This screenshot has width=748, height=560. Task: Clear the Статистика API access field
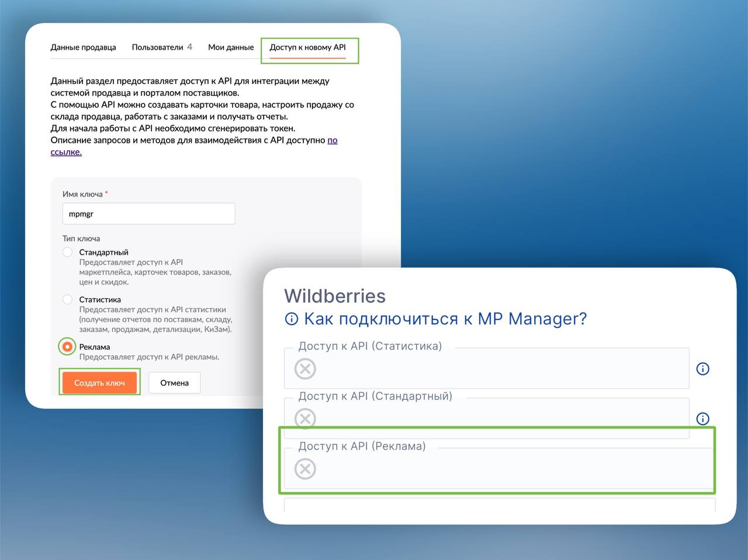coord(305,369)
